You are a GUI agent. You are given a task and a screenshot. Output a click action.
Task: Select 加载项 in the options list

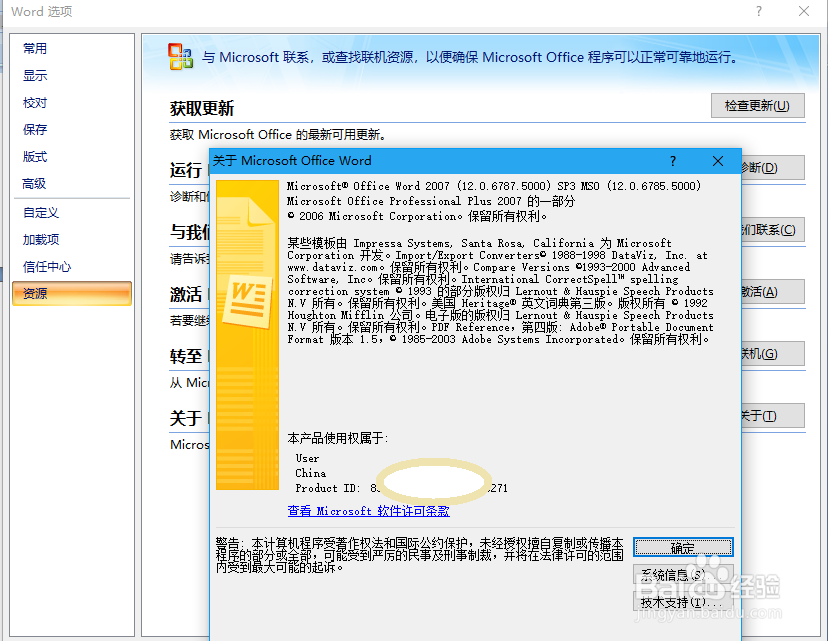pos(41,240)
